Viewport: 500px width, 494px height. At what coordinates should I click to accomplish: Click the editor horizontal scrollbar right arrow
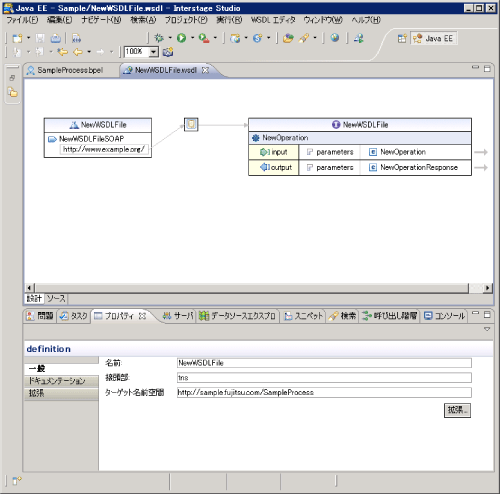click(x=488, y=288)
